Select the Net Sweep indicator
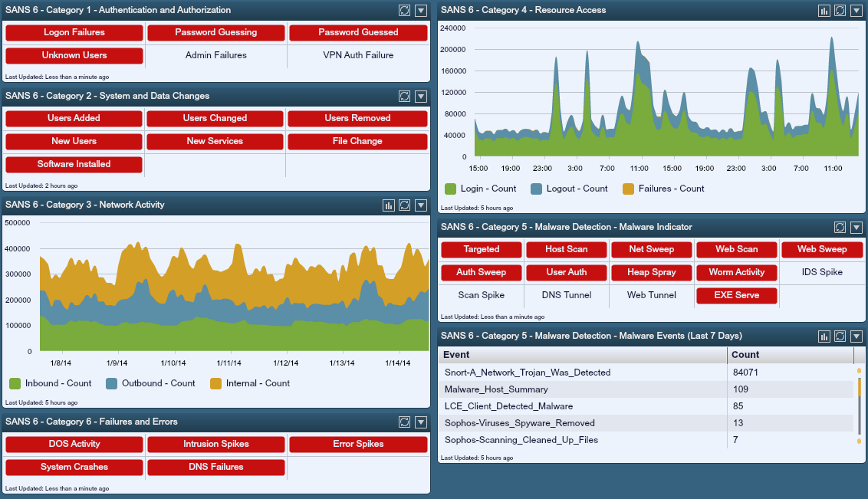 pyautogui.click(x=652, y=250)
